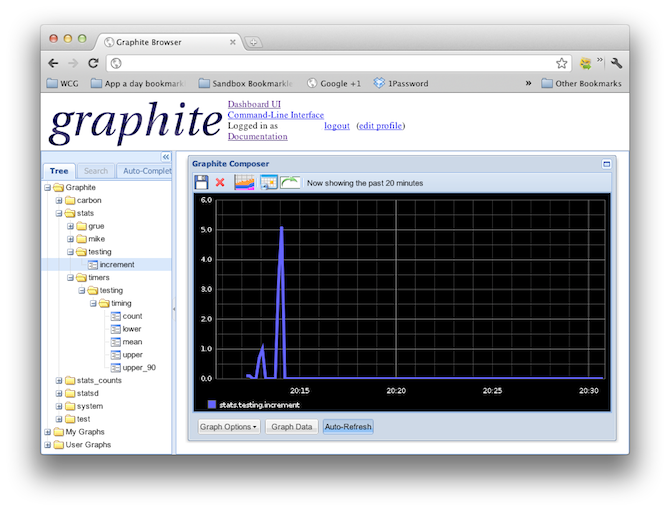This screenshot has height=511, width=670.
Task: Reload the page with refresh icon
Action: pos(93,63)
